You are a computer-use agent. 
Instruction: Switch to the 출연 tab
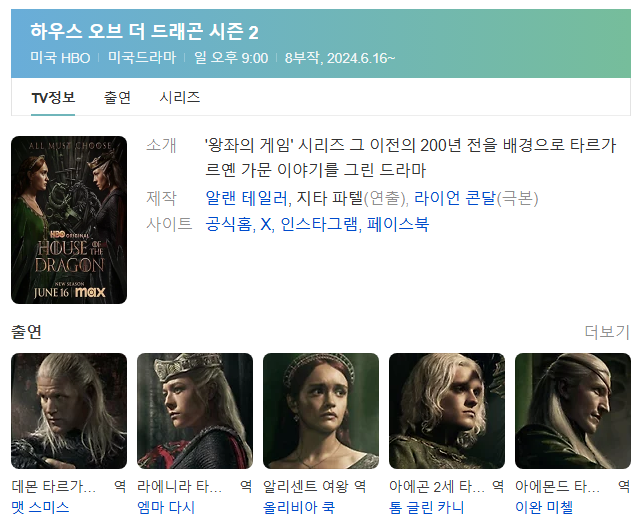[x=117, y=97]
